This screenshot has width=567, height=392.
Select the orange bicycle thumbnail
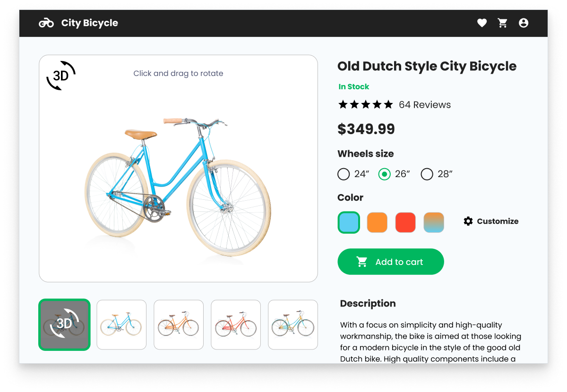[x=179, y=324]
